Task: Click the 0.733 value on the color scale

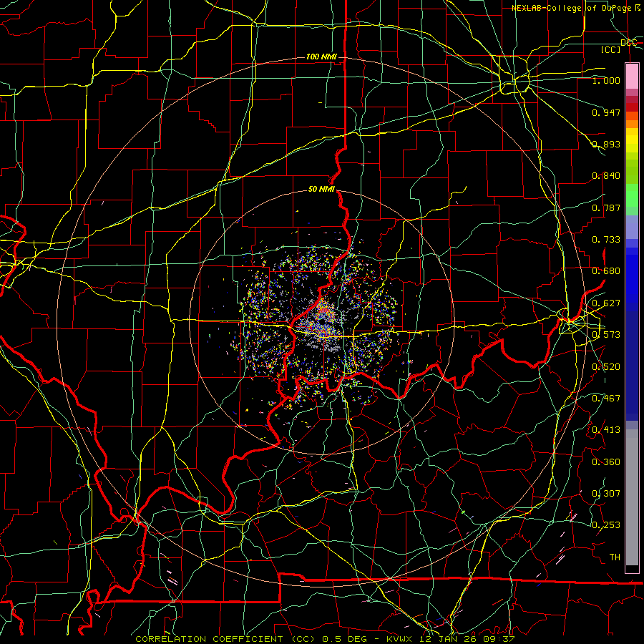Action: point(606,239)
